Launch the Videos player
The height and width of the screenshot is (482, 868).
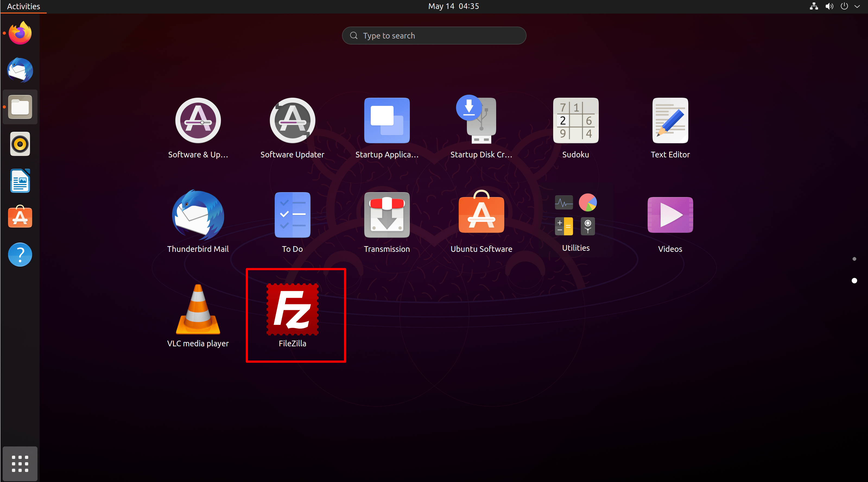click(670, 215)
